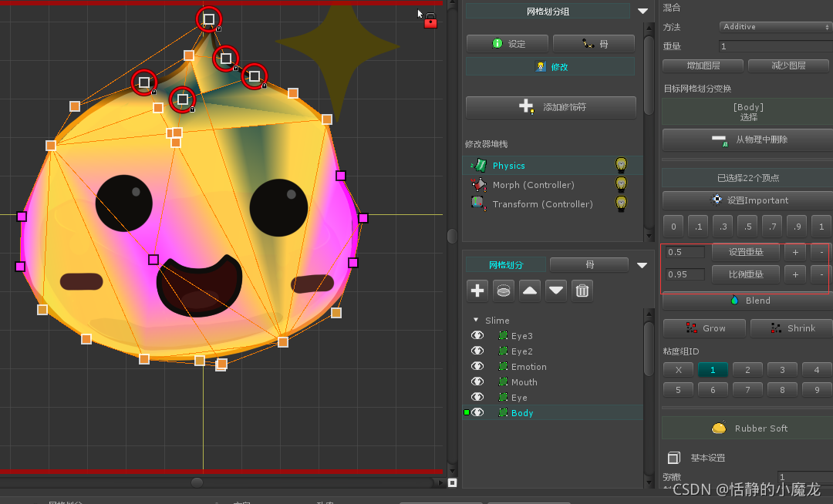Click the 增加图层 add layer button
The width and height of the screenshot is (833, 504).
(703, 66)
